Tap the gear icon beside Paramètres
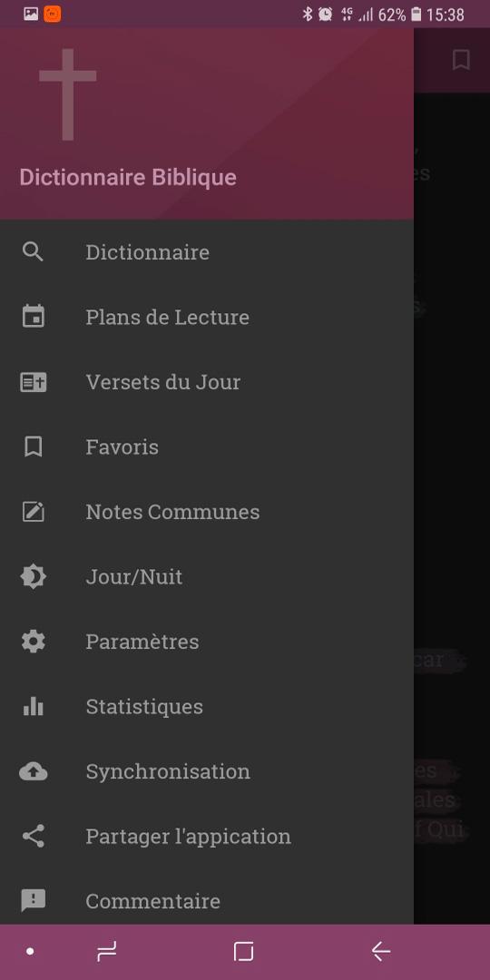Screen dimensions: 490x980 pyautogui.click(x=34, y=642)
